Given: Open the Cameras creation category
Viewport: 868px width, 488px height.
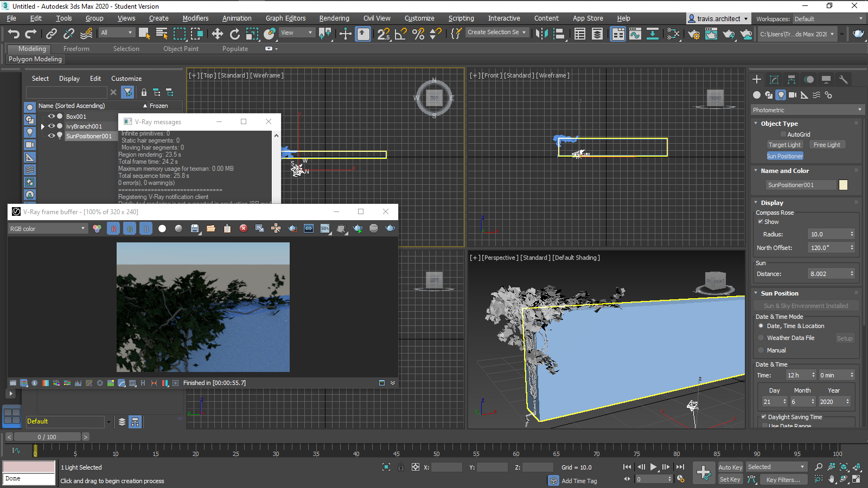Looking at the screenshot, I should click(x=793, y=95).
